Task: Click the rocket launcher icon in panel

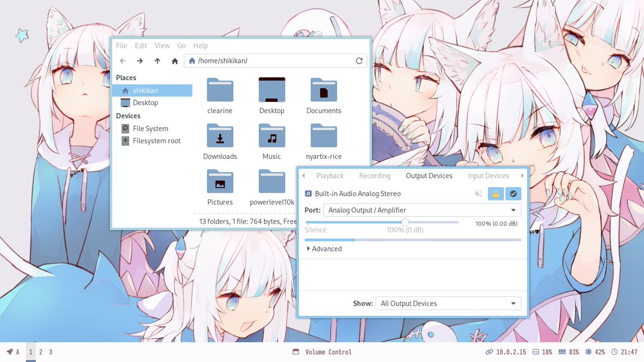Action: 10,352
